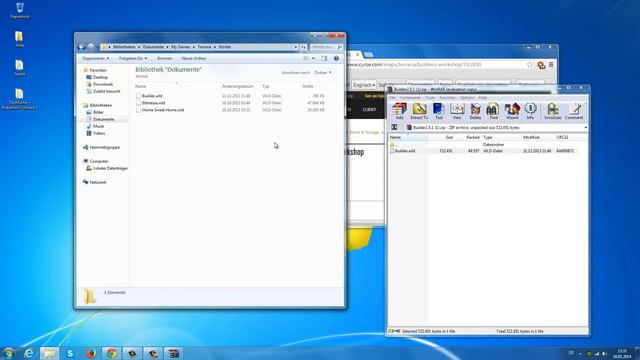Toggle the Explorer preview pane icon
The image size is (640, 360).
(324, 59)
